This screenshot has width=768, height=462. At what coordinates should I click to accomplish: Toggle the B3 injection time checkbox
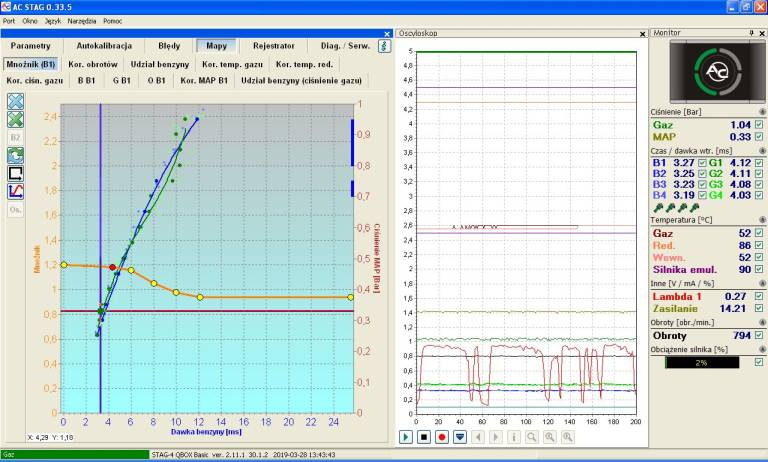[702, 184]
